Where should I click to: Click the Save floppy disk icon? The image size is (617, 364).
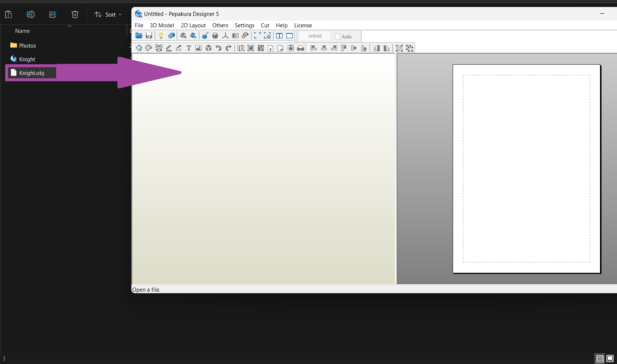pos(149,36)
